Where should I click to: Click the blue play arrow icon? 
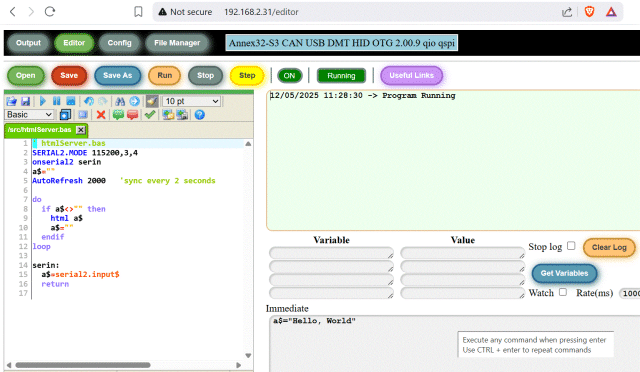click(42, 101)
